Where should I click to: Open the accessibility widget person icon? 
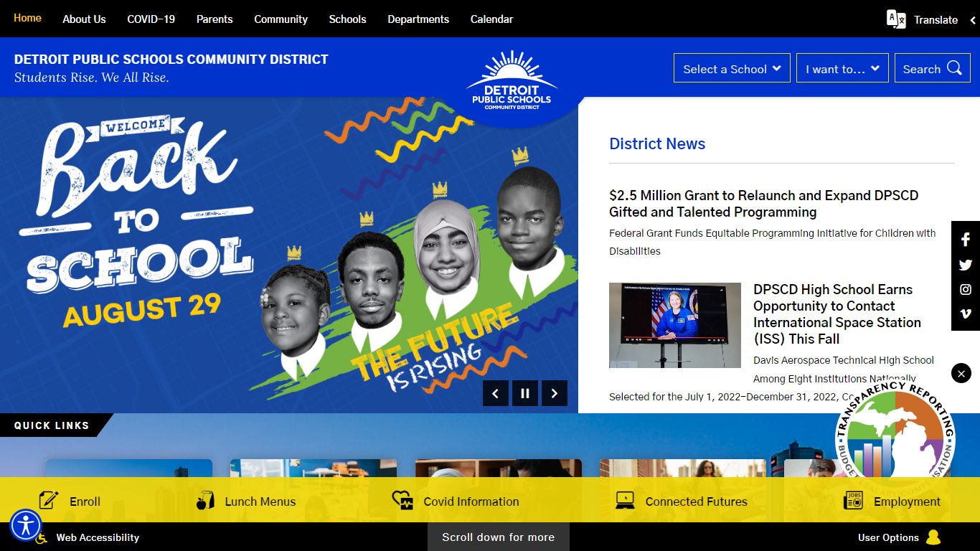pyautogui.click(x=27, y=525)
